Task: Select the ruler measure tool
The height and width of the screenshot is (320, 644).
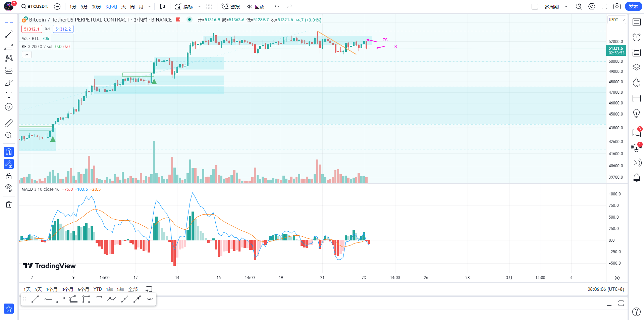Action: click(x=9, y=123)
